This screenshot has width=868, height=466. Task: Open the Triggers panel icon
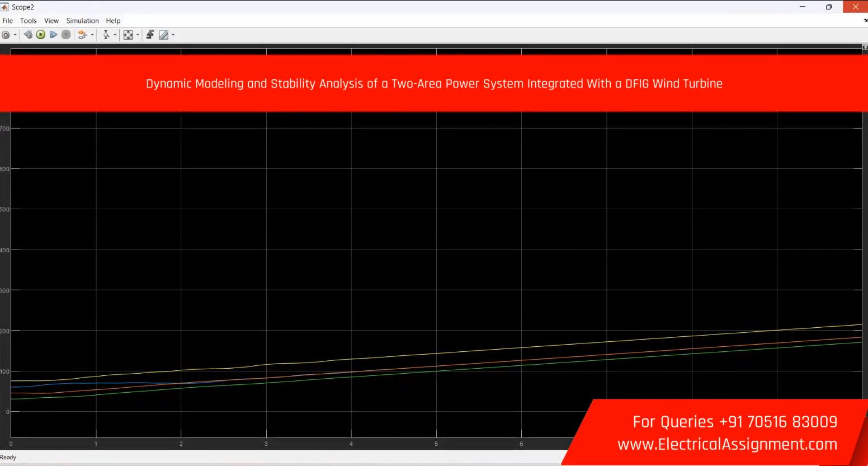(150, 35)
